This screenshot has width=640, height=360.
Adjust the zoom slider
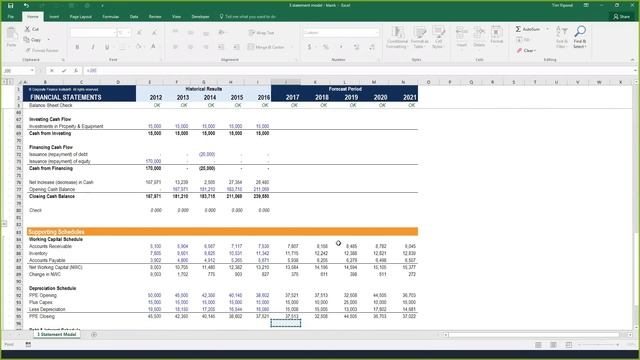[x=599, y=345]
